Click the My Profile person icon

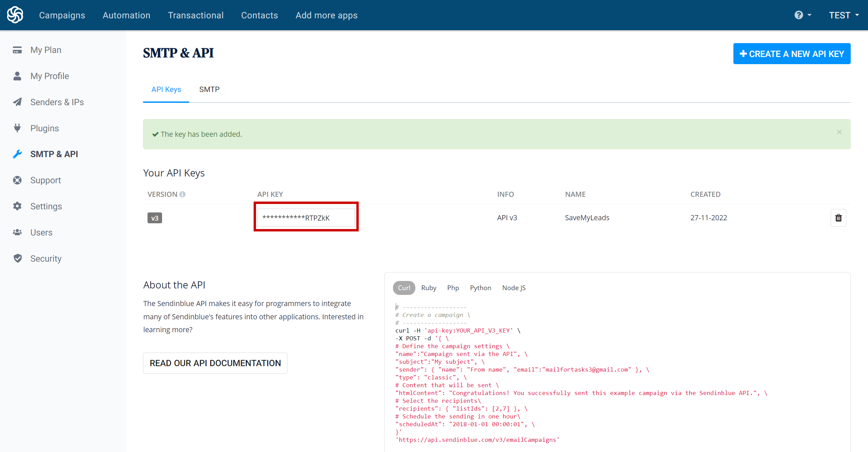pyautogui.click(x=17, y=76)
